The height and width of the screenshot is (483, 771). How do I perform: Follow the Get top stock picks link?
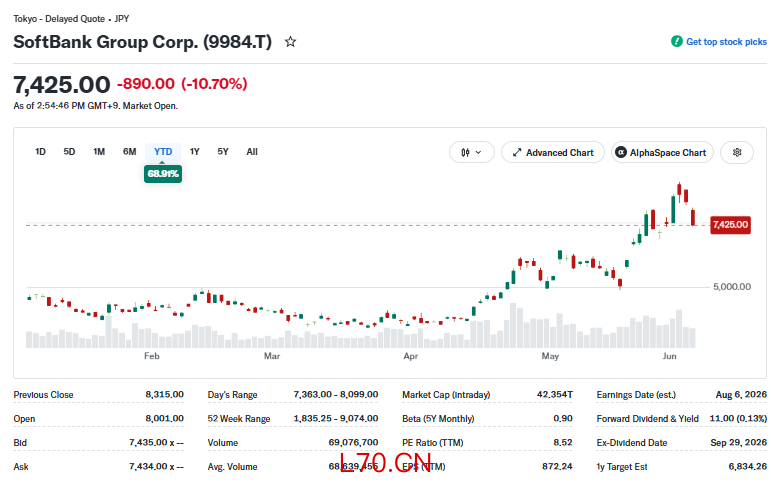726,42
